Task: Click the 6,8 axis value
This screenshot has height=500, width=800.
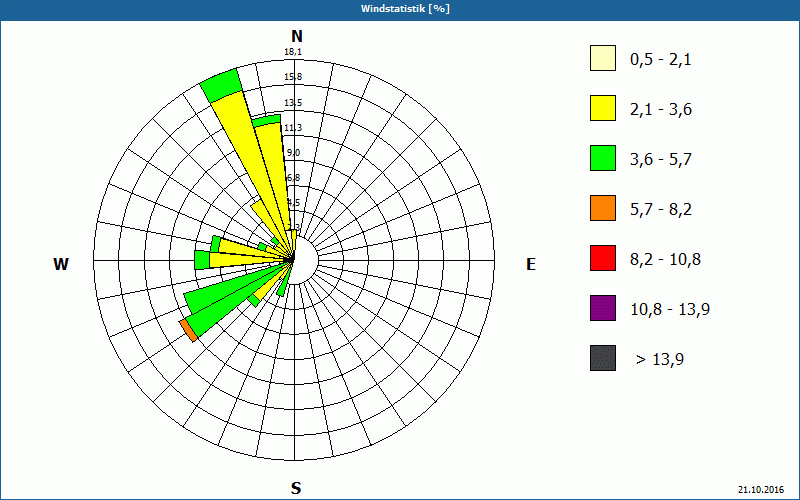Action: point(293,178)
